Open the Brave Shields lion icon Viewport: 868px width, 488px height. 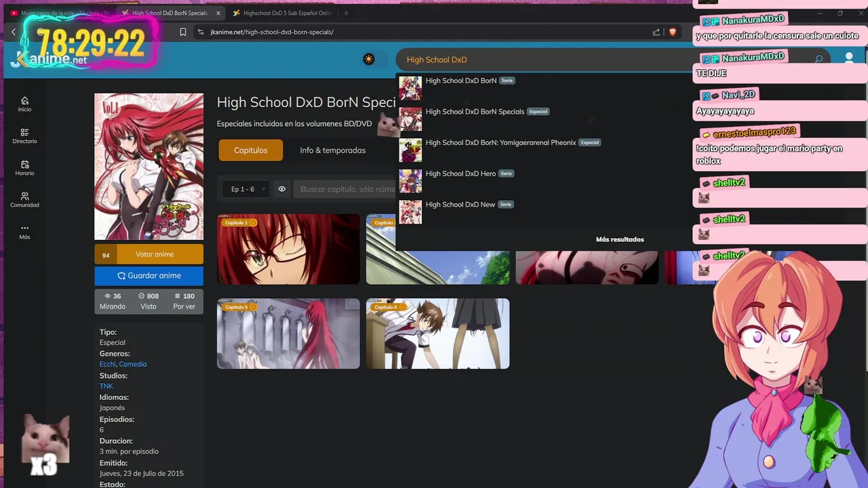673,32
